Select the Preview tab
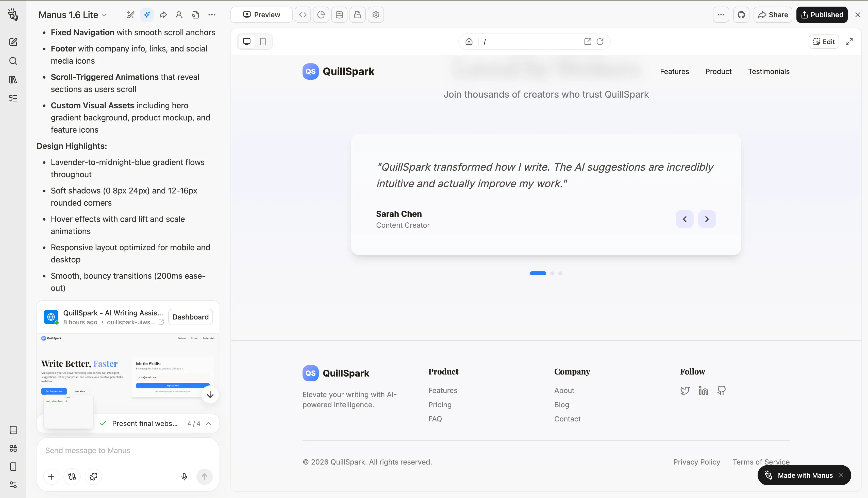868x498 pixels. 261,15
